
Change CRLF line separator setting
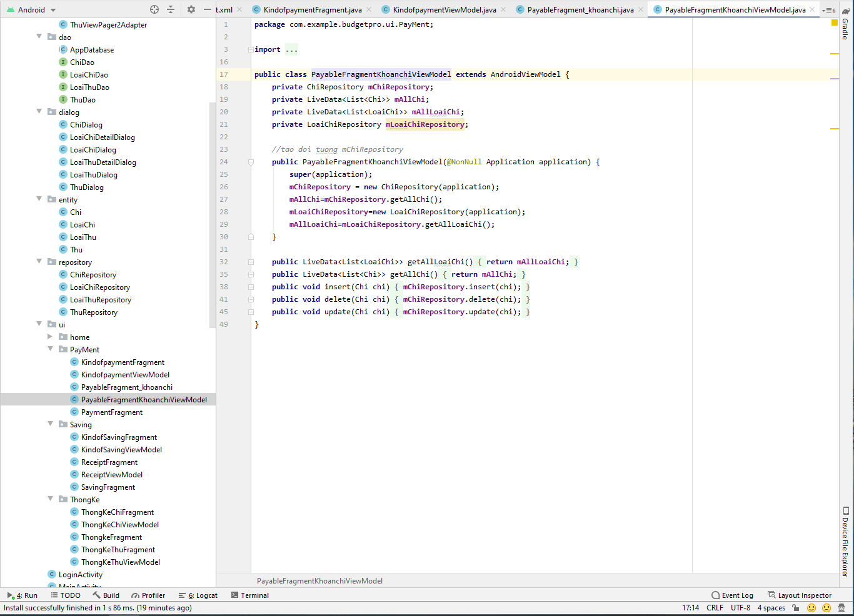click(x=715, y=608)
